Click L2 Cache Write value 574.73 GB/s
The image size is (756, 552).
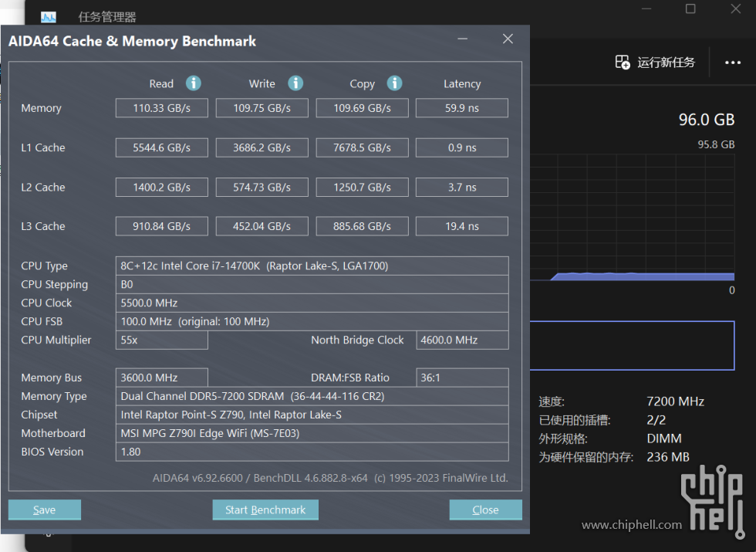point(262,187)
